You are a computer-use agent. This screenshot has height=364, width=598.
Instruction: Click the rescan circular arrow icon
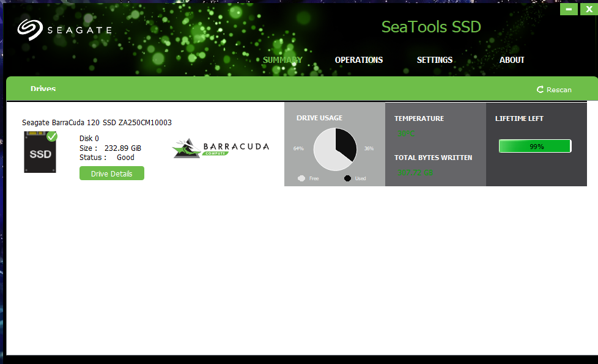(540, 90)
